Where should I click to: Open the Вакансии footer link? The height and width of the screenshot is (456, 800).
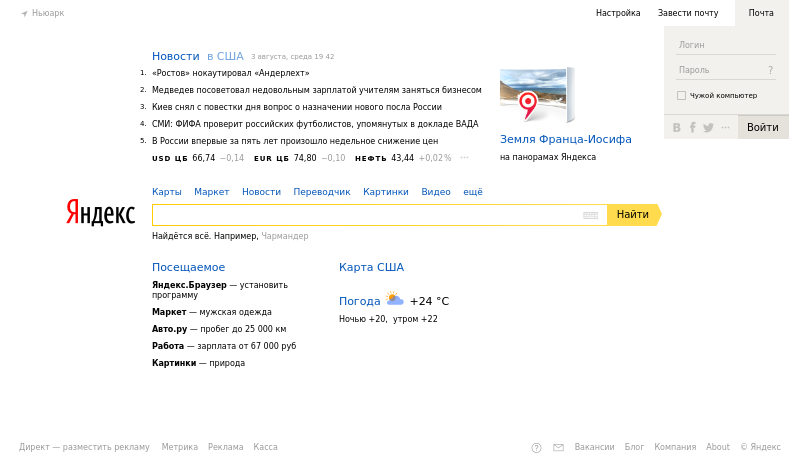point(594,447)
